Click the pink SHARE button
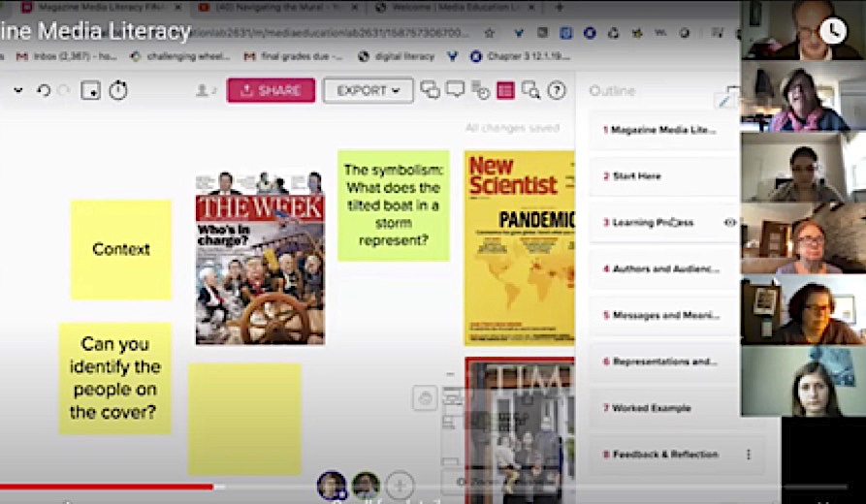This screenshot has height=504, width=866. (271, 90)
